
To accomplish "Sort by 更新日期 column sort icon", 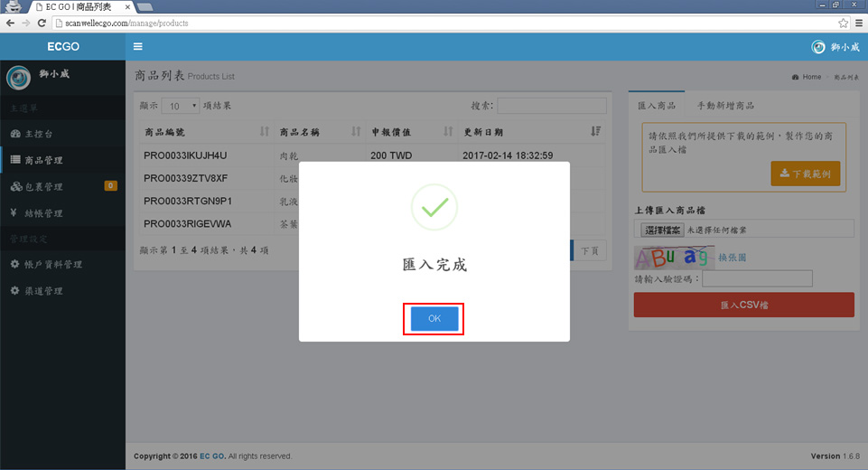I will click(595, 132).
